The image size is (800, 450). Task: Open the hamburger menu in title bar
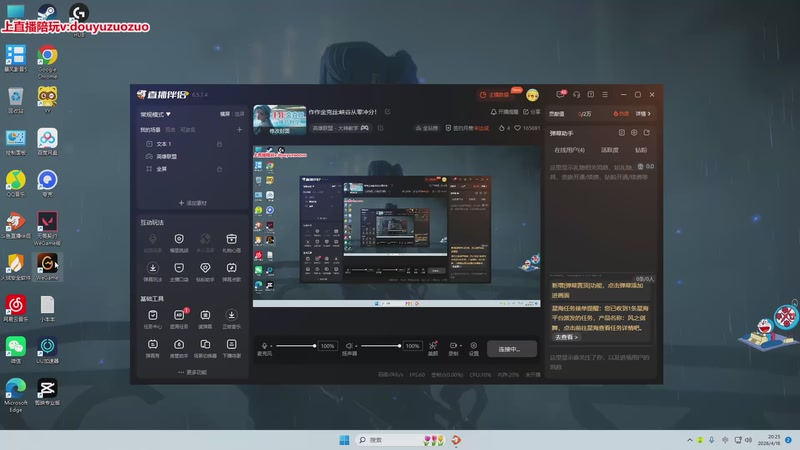click(605, 94)
